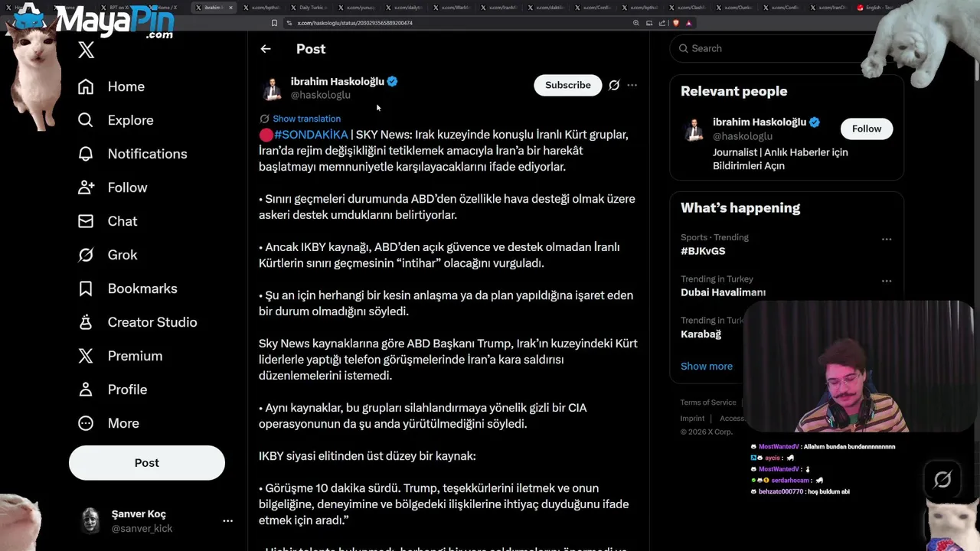Open Premium page
Image resolution: width=980 pixels, height=551 pixels.
tap(120, 356)
